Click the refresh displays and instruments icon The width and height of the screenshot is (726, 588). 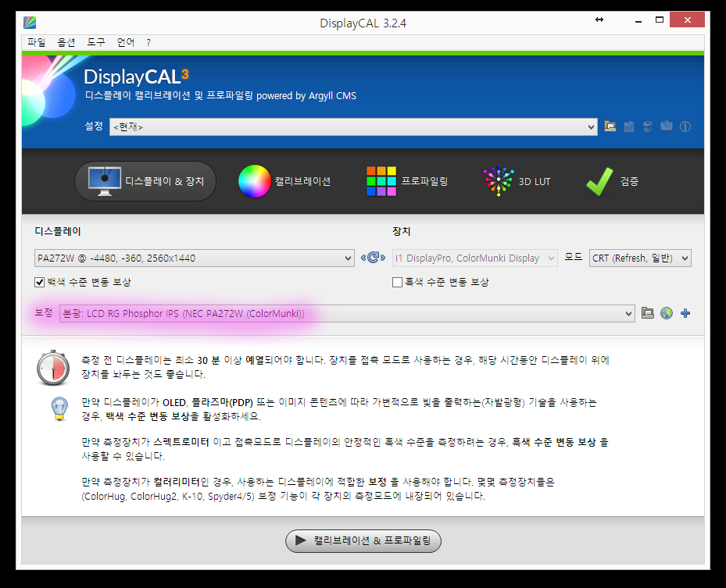(373, 258)
